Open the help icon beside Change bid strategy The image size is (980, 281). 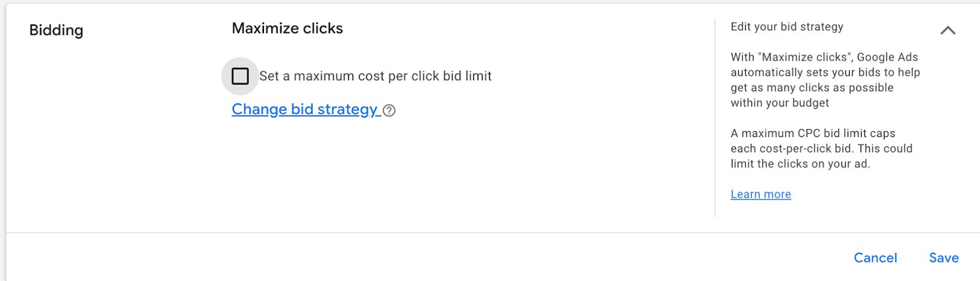click(x=389, y=110)
